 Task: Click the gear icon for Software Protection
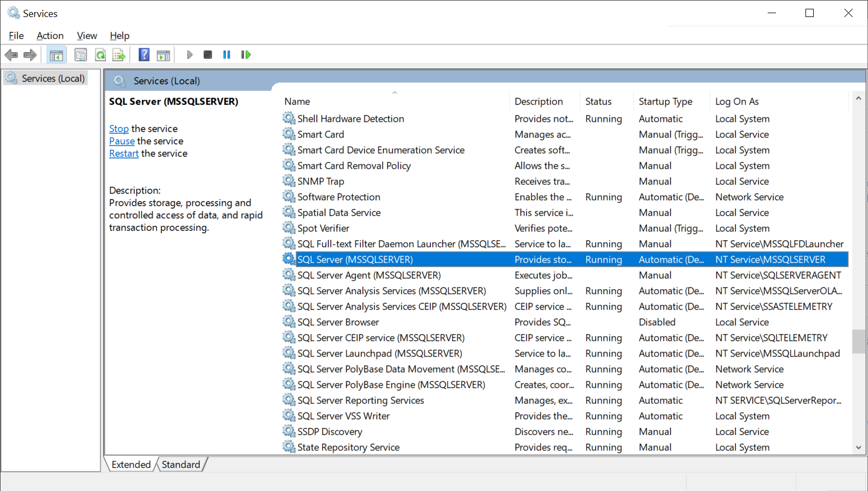pyautogui.click(x=289, y=196)
